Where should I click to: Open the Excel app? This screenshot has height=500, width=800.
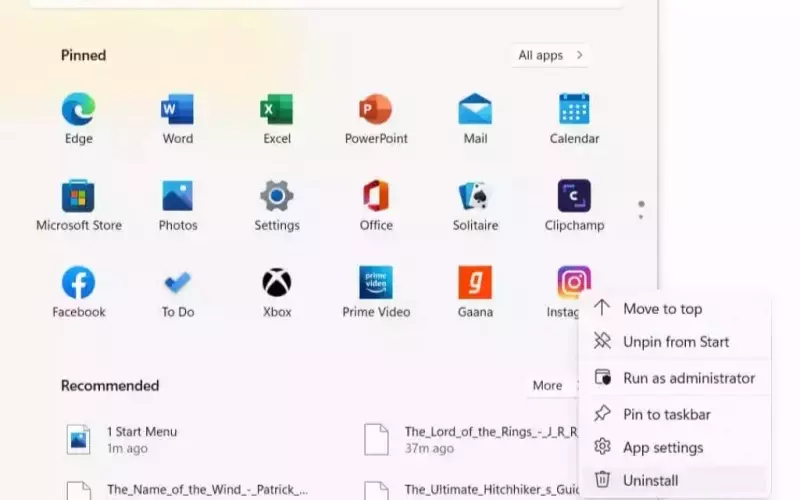click(277, 118)
